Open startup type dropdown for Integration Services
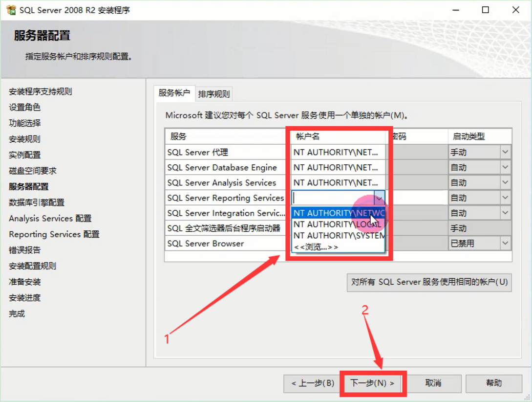532x402 pixels. click(x=505, y=213)
